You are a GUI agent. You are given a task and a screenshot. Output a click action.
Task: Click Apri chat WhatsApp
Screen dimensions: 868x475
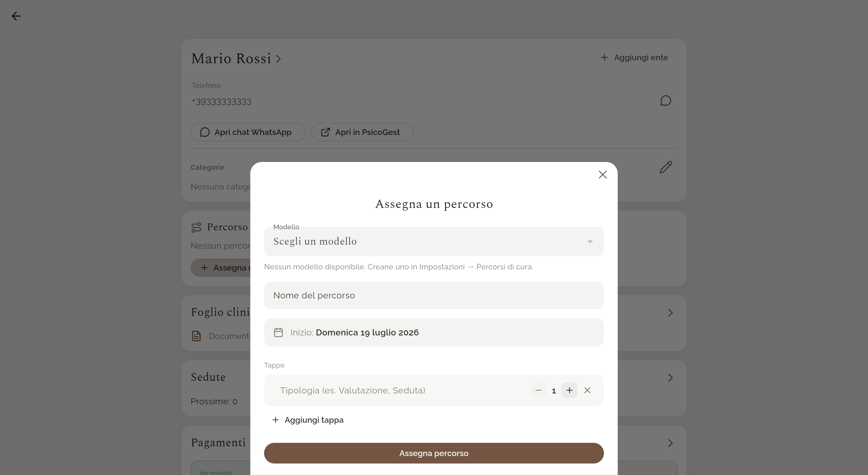point(248,132)
